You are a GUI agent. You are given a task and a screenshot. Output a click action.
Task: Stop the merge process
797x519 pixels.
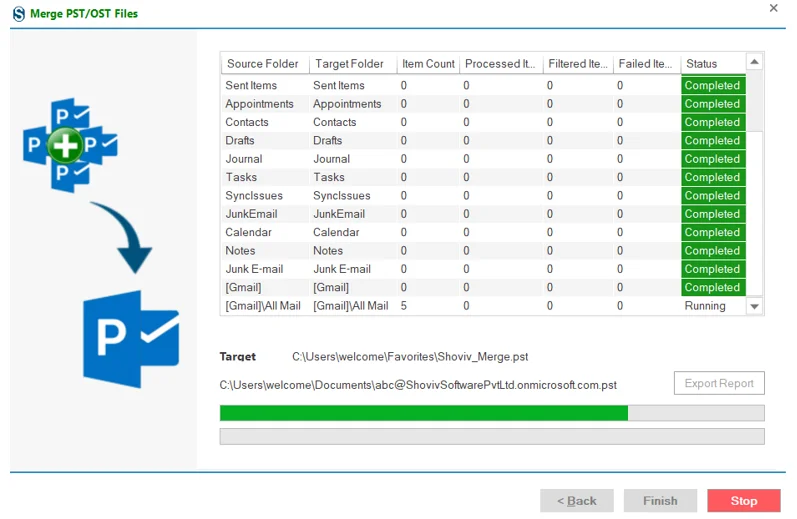point(744,501)
